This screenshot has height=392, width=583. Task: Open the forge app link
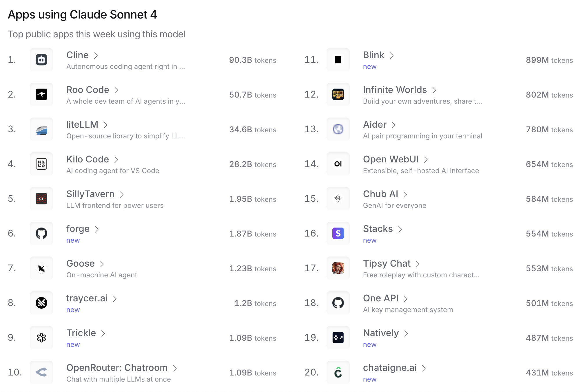78,229
